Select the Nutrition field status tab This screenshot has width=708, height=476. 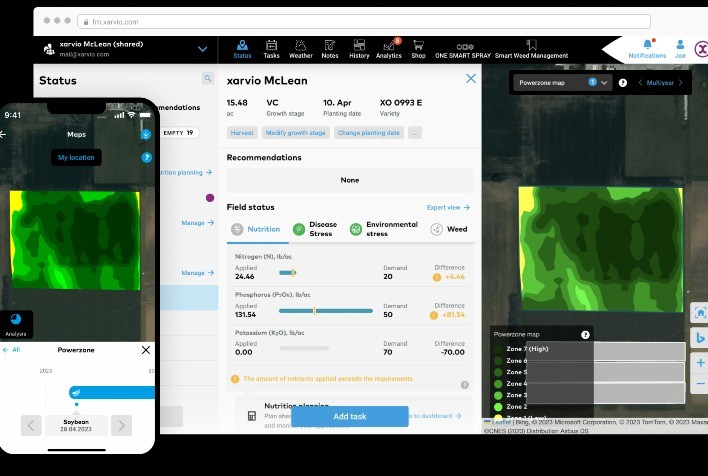pyautogui.click(x=256, y=229)
